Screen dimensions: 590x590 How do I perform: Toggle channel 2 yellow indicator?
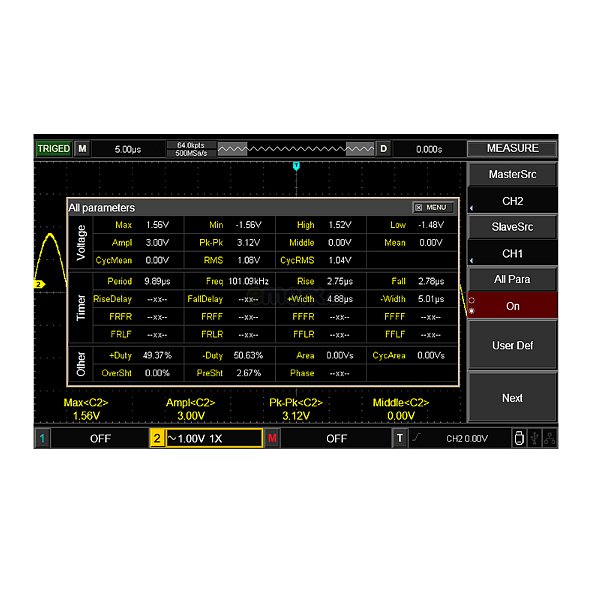(157, 438)
